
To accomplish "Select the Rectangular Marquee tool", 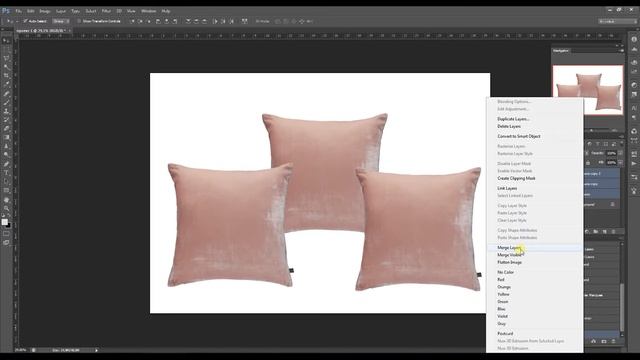I will (x=6, y=49).
